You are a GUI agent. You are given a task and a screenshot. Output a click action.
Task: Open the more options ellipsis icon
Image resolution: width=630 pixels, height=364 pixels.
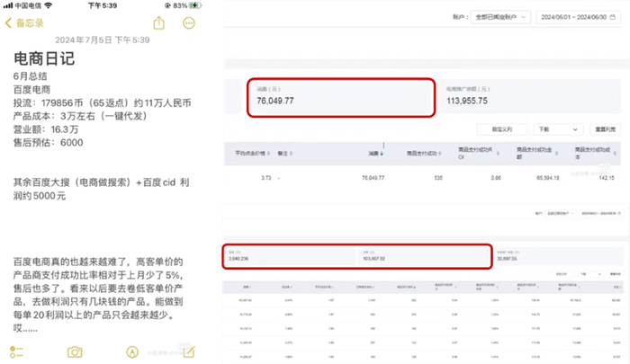click(189, 23)
